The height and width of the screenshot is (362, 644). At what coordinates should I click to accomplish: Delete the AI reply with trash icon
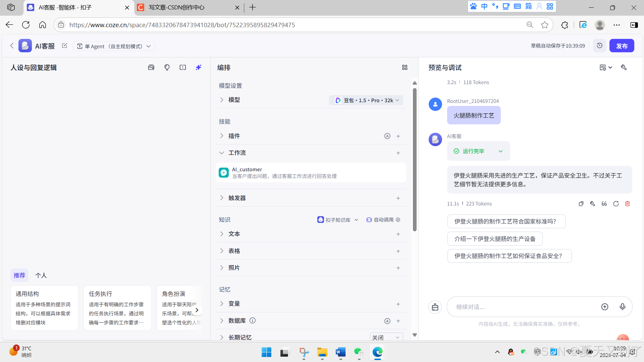(627, 204)
